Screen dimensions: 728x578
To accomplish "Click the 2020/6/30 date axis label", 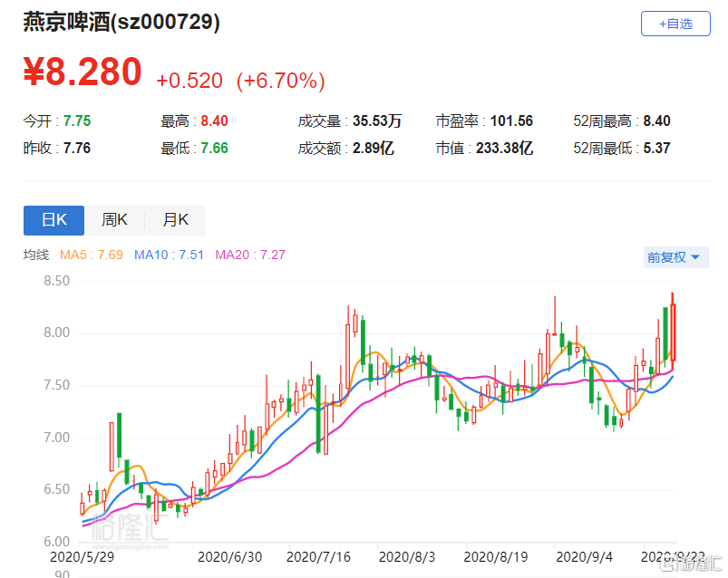I will (229, 556).
